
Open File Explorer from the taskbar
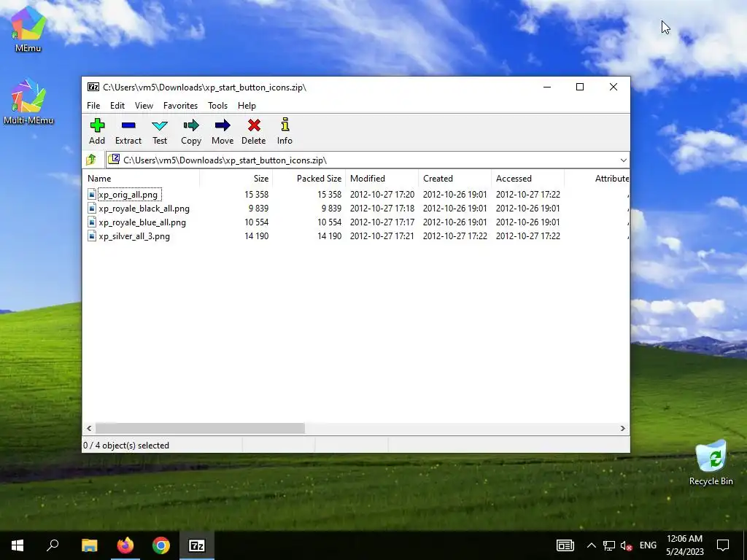(x=90, y=545)
